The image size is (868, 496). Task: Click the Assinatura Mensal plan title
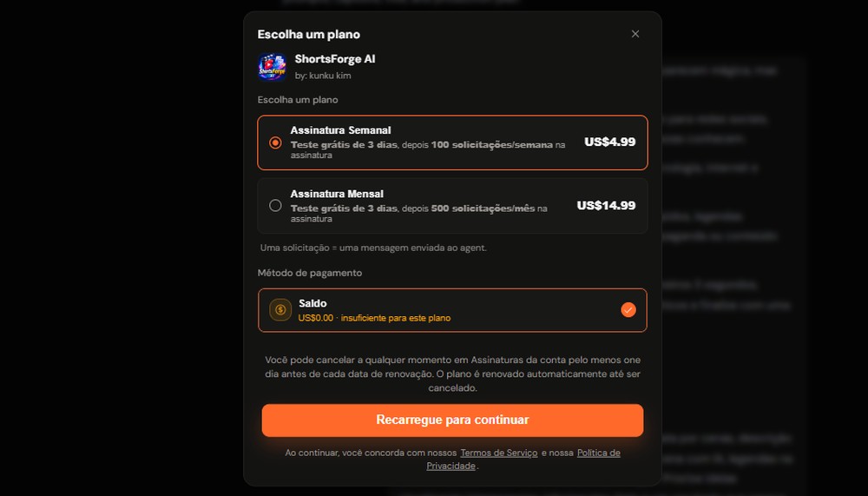pyautogui.click(x=337, y=194)
